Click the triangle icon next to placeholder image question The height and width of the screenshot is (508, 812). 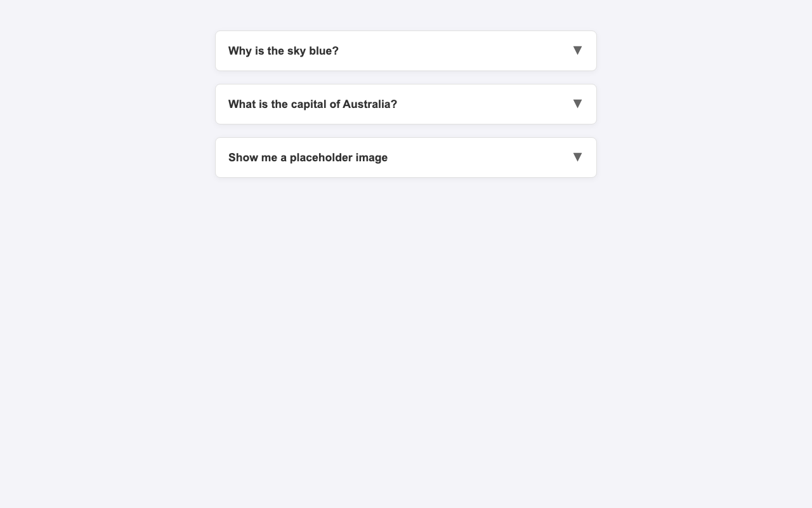tap(577, 157)
